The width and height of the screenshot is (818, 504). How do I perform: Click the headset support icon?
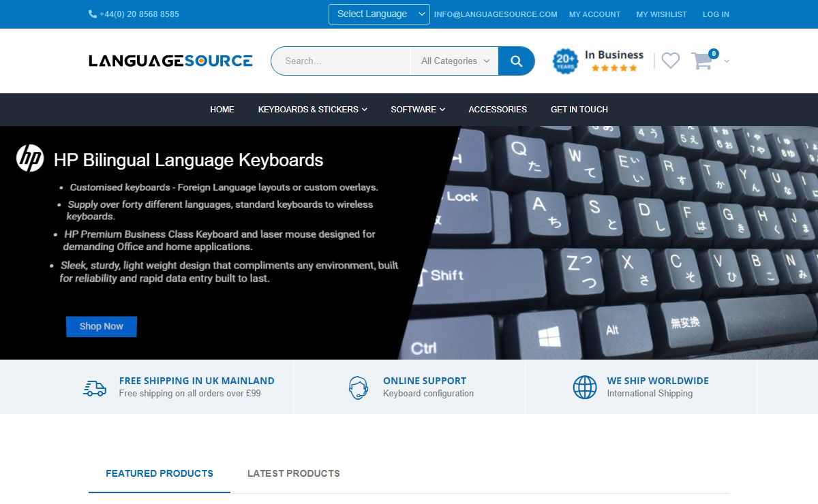(359, 388)
